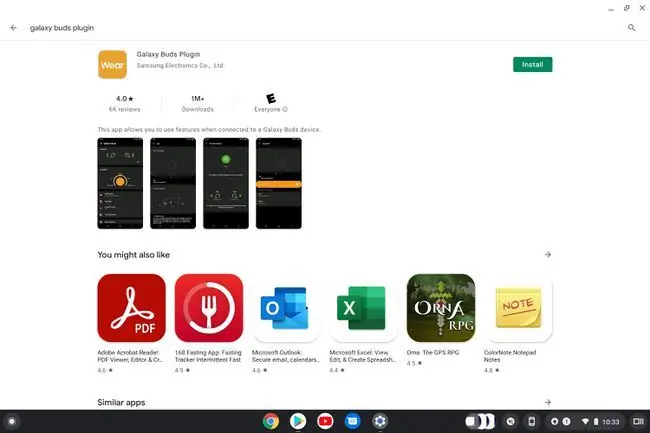
Task: Install the Galaxy Buds Plugin app
Action: click(532, 65)
